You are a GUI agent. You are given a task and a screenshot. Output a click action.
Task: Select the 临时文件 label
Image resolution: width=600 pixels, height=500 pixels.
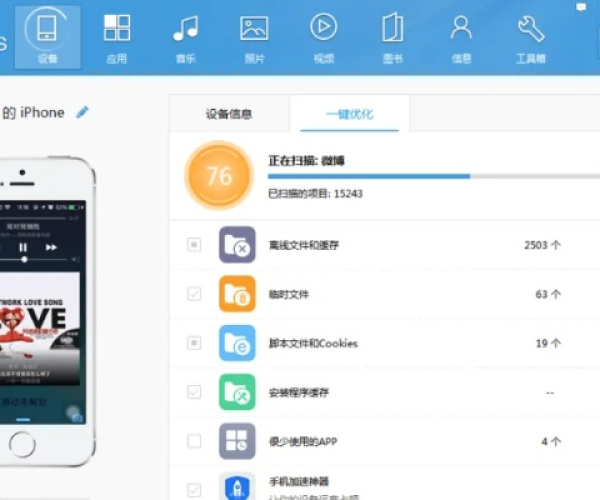point(289,294)
